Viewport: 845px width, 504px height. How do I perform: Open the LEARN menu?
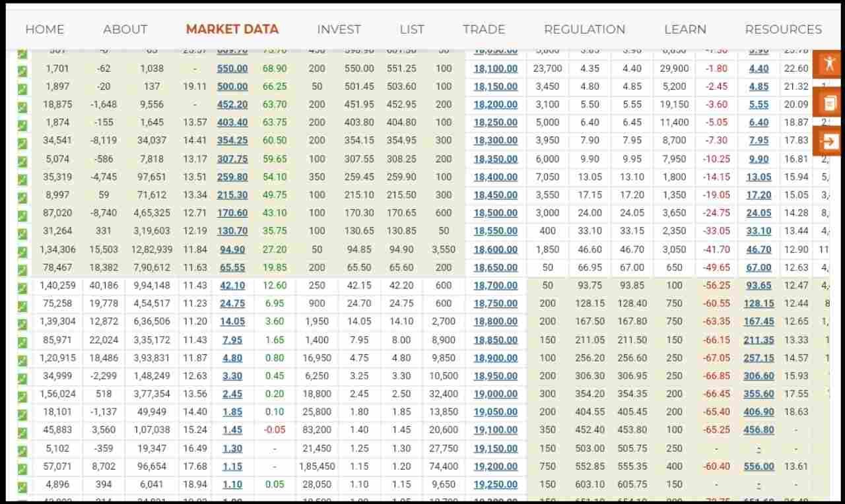tap(685, 29)
